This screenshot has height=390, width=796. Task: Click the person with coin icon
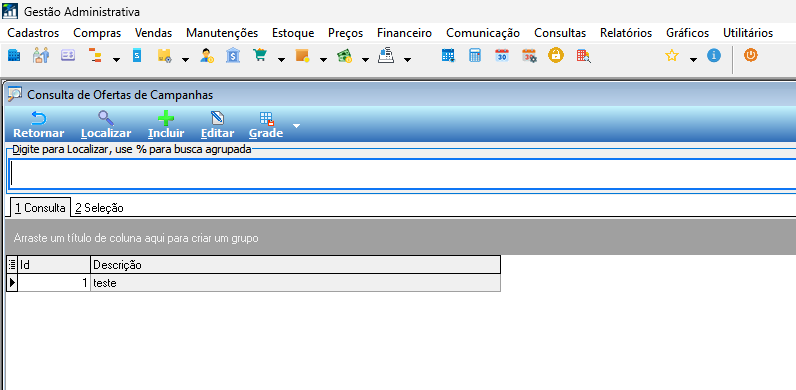pyautogui.click(x=207, y=55)
